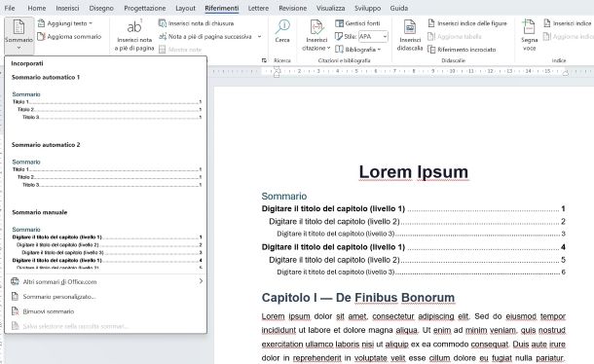Click Inserisci didascalia icon

click(410, 27)
